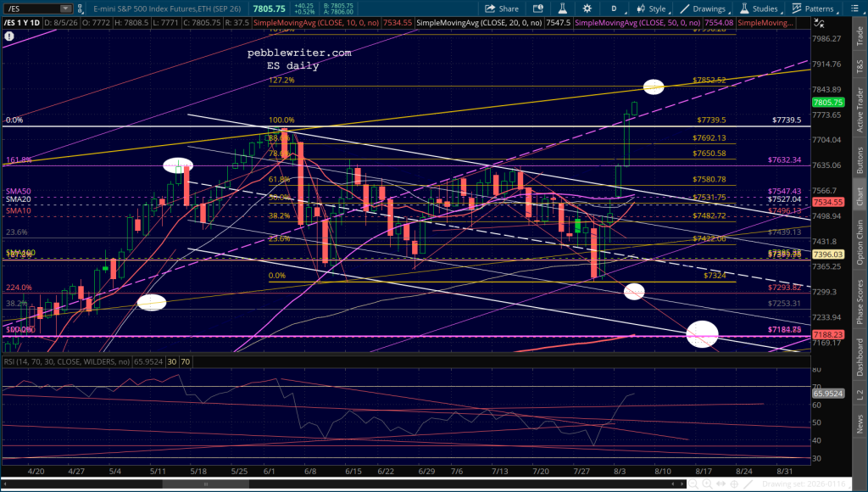Click the $7739.5 Fibonacci level label
This screenshot has width=868, height=492.
click(711, 120)
